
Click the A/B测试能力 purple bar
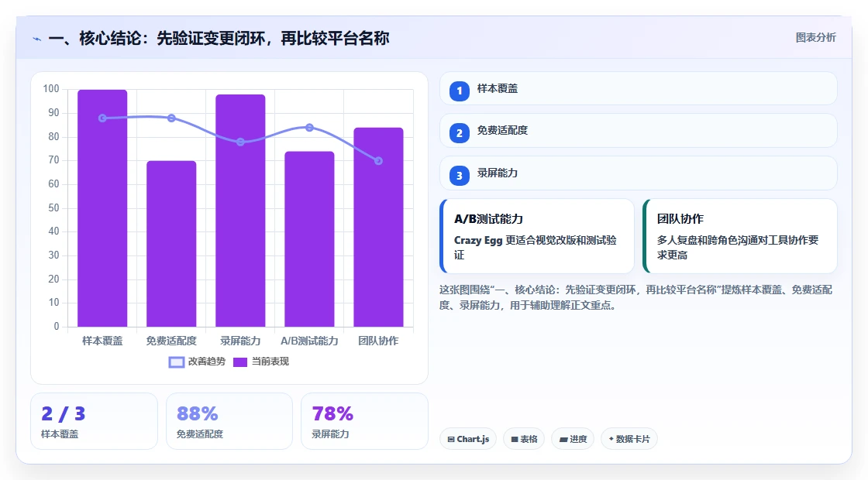[309, 239]
